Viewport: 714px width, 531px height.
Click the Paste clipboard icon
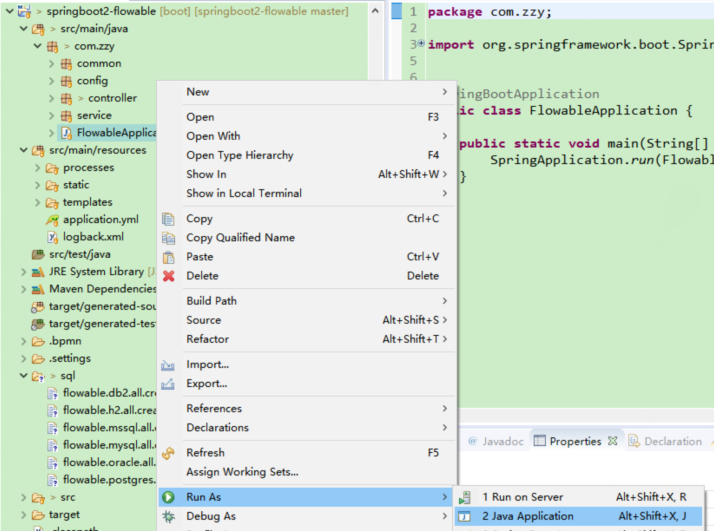[x=168, y=257]
